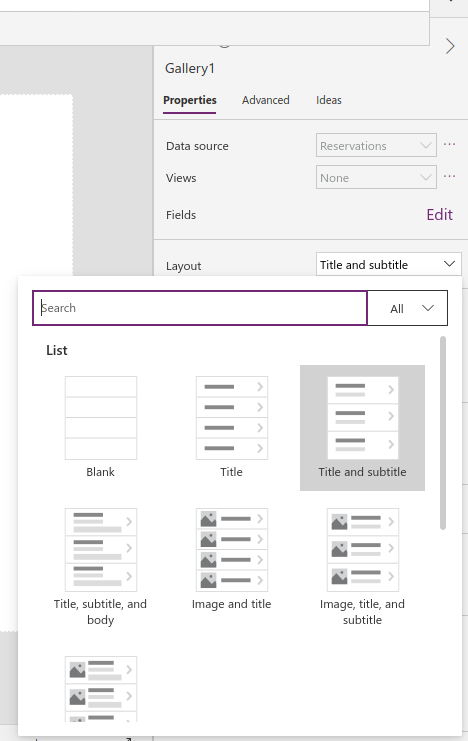Open the All filter dropdown
This screenshot has height=741, width=468.
(407, 308)
